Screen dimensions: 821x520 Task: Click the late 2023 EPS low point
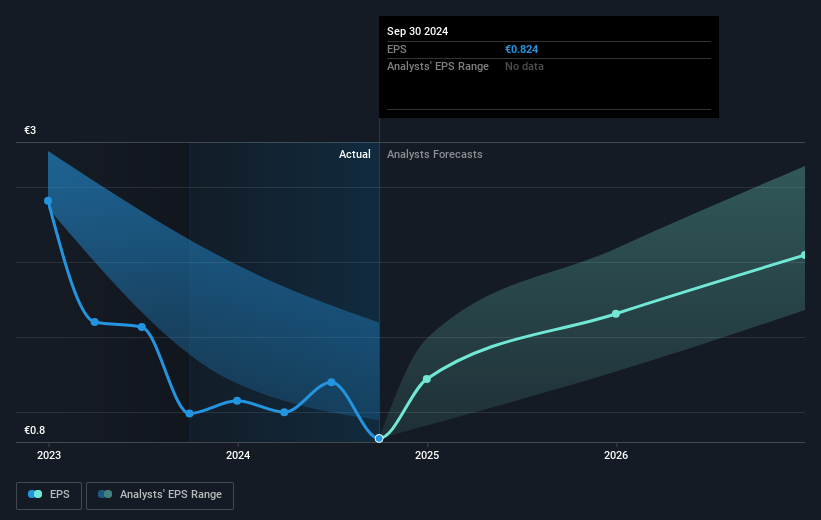tap(190, 414)
